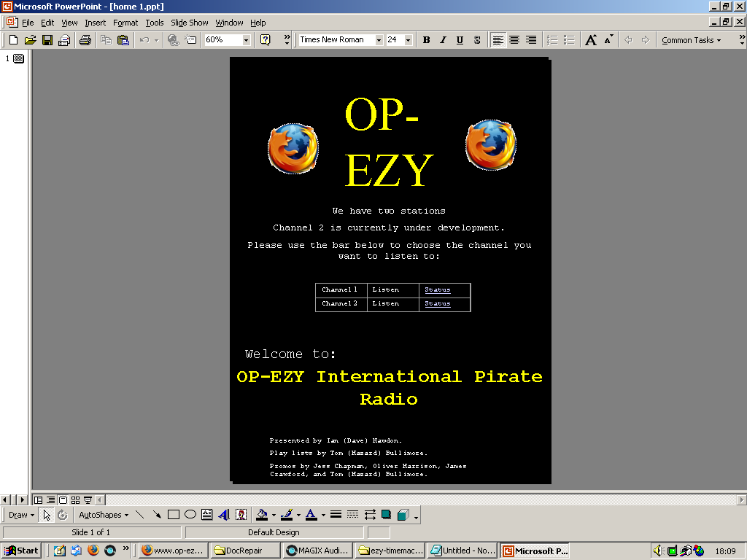Open the Common Tasks dropdown

[x=692, y=40]
